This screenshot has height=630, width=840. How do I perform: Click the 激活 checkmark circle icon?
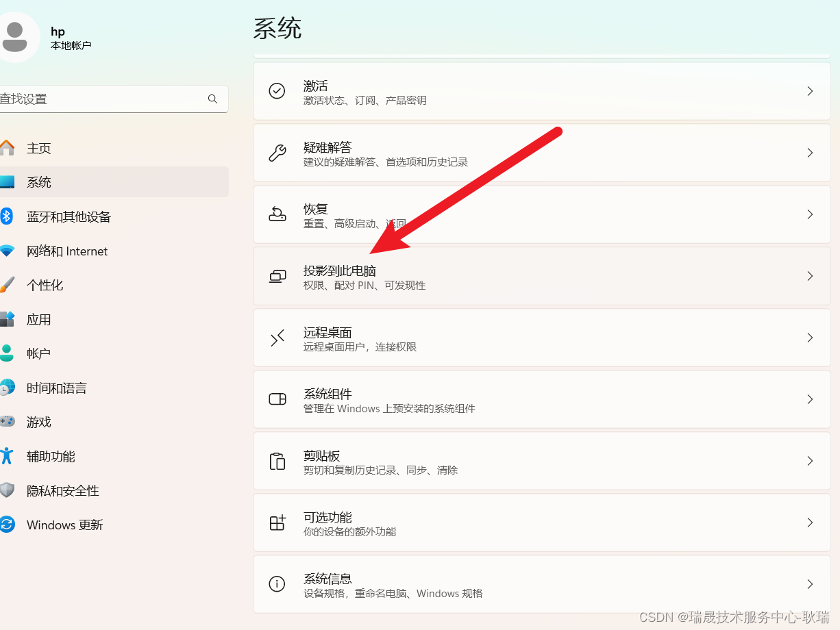277,91
